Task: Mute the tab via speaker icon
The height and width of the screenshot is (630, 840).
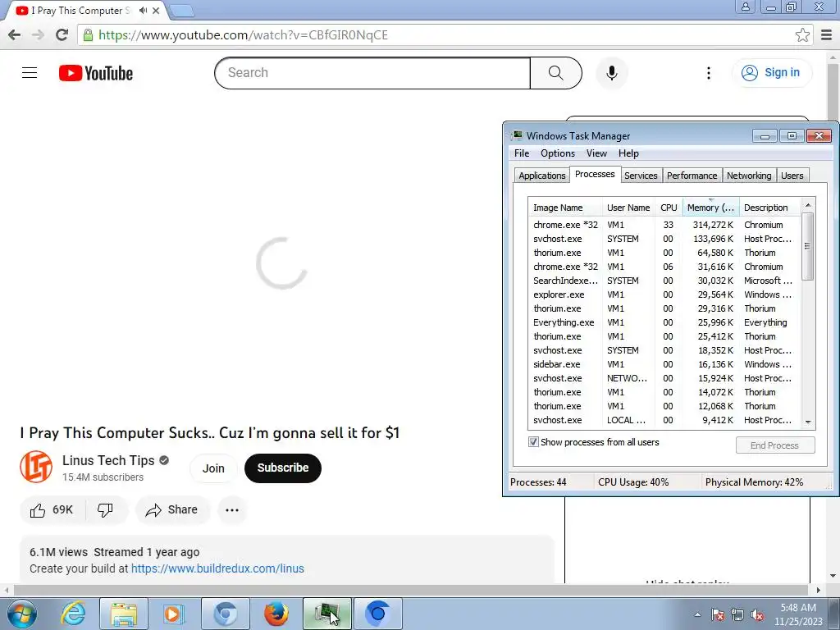Action: 143,10
